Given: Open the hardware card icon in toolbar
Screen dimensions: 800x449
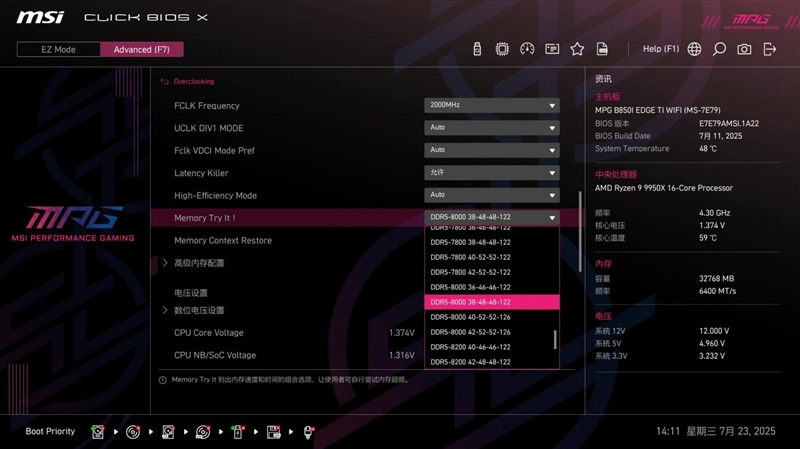Looking at the screenshot, I should [552, 49].
